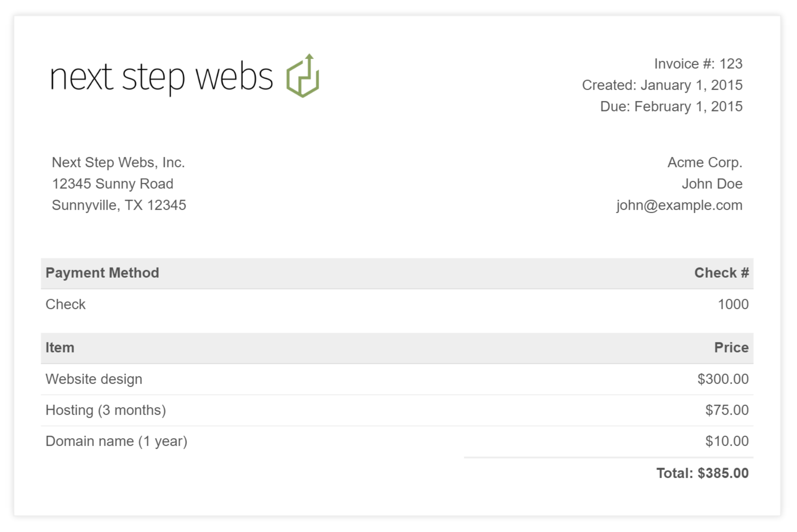Screen dimensions: 797x532
Task: Select the Total: $385.00 amount
Action: tap(702, 473)
